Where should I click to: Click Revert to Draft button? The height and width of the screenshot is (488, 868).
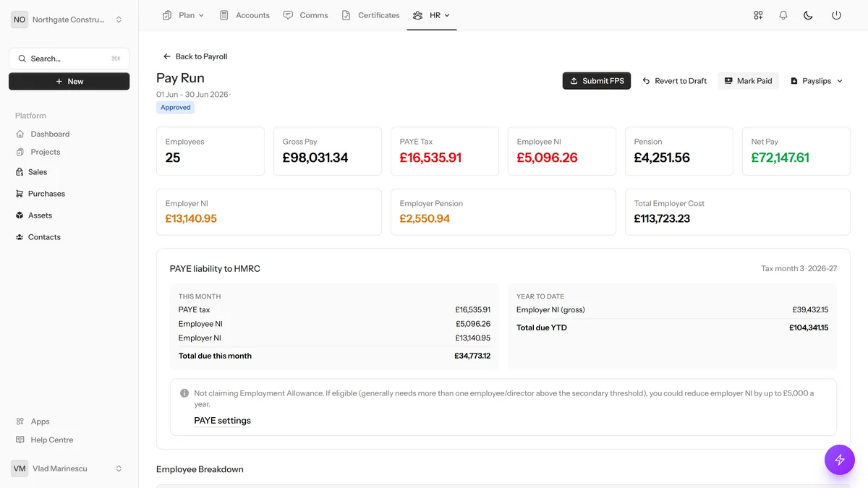674,81
